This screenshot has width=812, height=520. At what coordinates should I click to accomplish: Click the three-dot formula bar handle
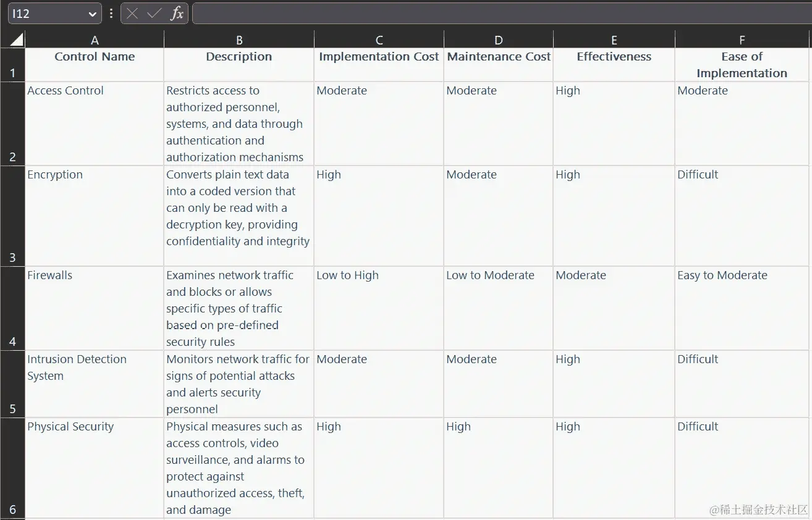pyautogui.click(x=111, y=14)
